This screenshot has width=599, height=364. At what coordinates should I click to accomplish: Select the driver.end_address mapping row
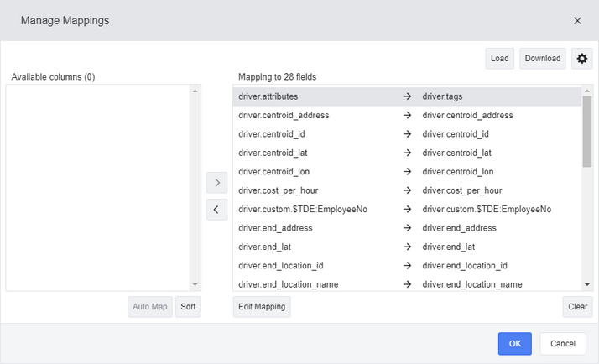407,228
